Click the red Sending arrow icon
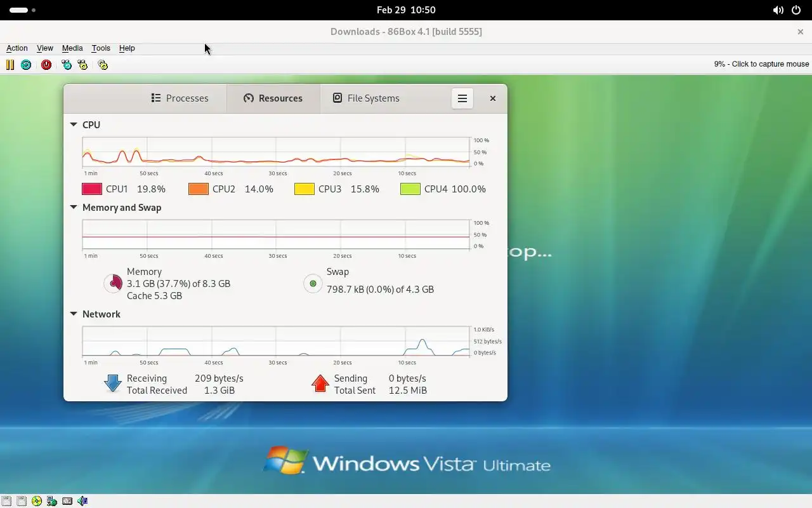Image resolution: width=812 pixels, height=508 pixels. coord(320,383)
